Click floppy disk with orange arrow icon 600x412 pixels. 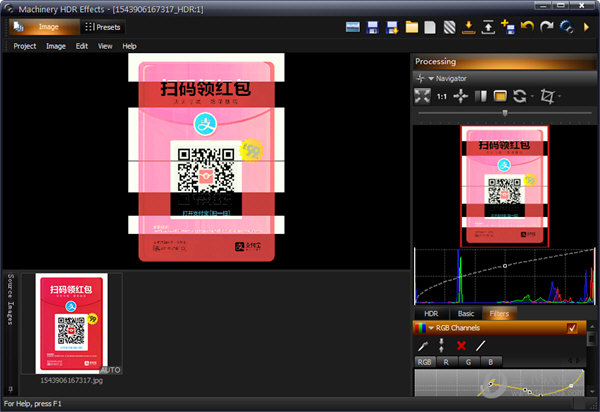[x=392, y=28]
